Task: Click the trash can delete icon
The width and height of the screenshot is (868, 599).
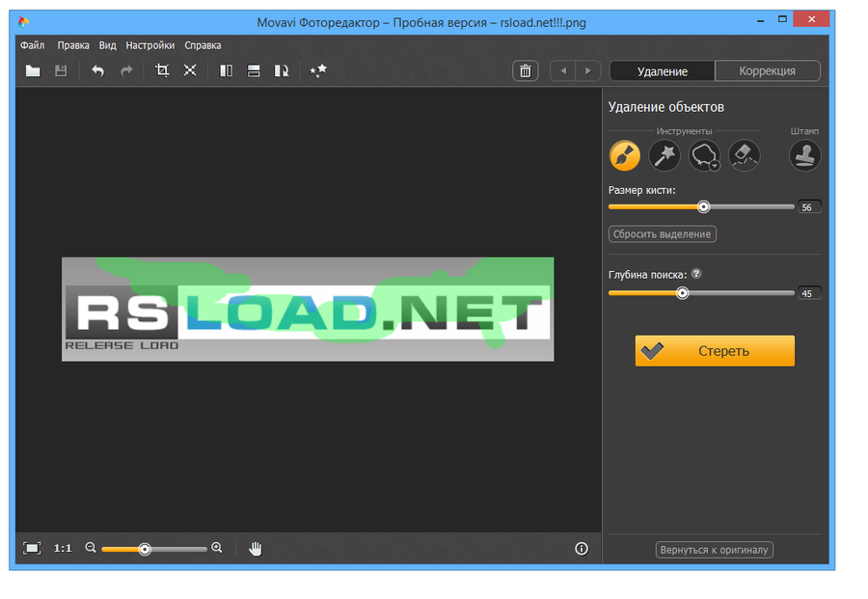Action: tap(526, 70)
